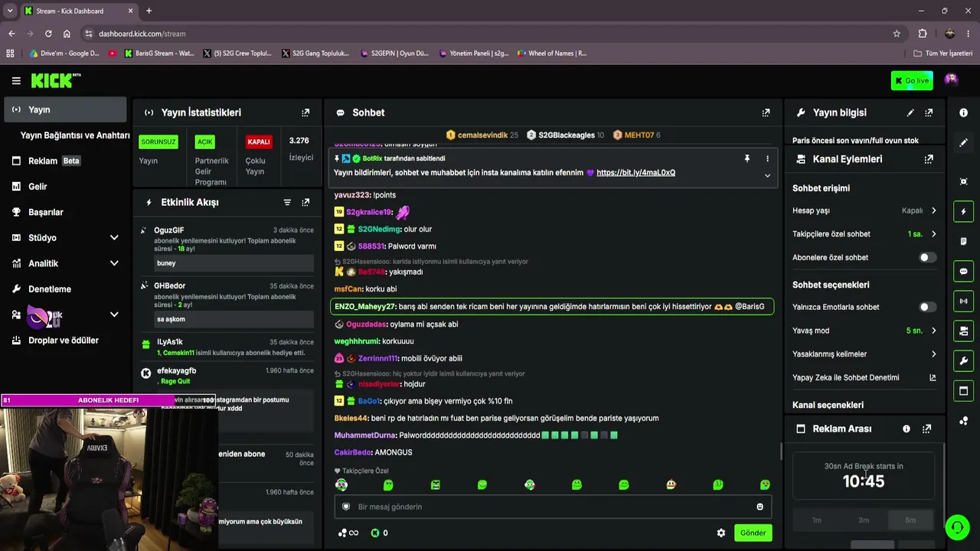Select the 5m ad break duration
The width and height of the screenshot is (980, 551).
910,520
